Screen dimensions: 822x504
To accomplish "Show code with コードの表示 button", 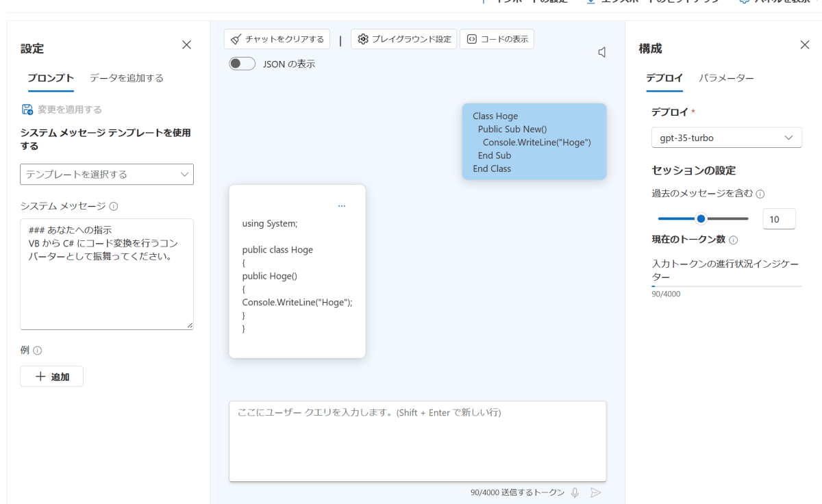I will pos(497,39).
